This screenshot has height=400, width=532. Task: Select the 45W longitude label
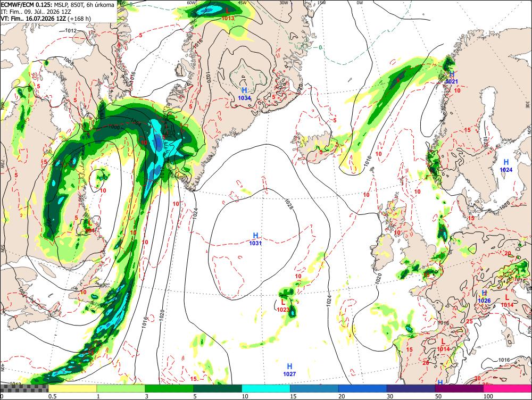(x=242, y=3)
